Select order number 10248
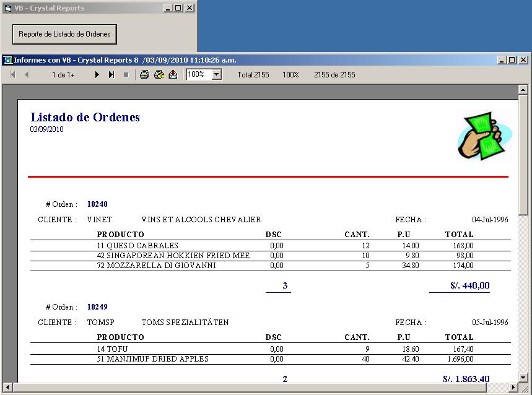Screen dimensions: 532x395 pos(97,204)
